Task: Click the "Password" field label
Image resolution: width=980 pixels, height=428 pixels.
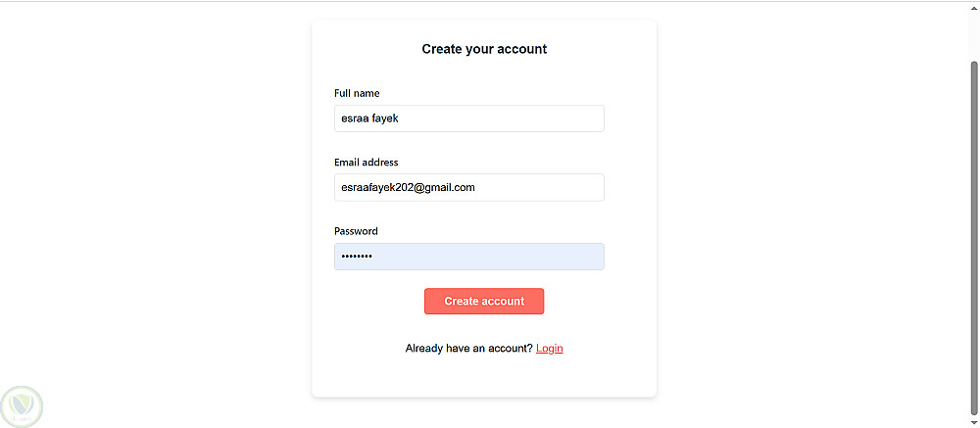Action: [356, 231]
